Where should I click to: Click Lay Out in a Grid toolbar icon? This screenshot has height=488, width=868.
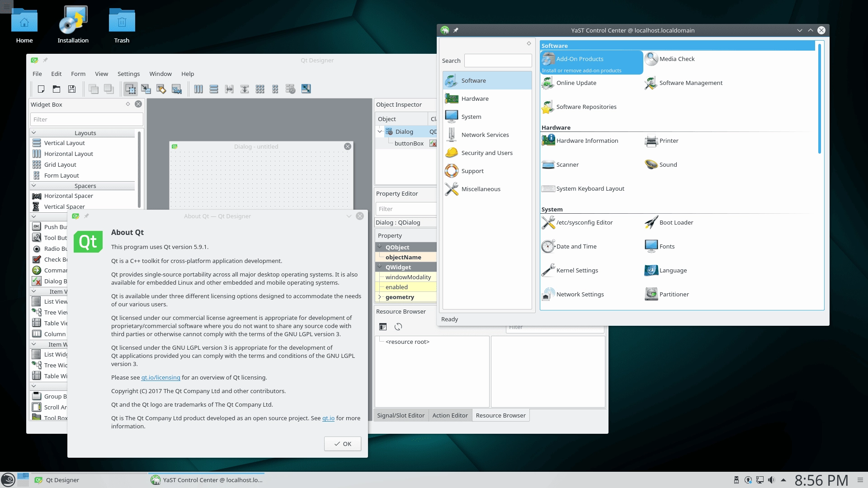260,89
